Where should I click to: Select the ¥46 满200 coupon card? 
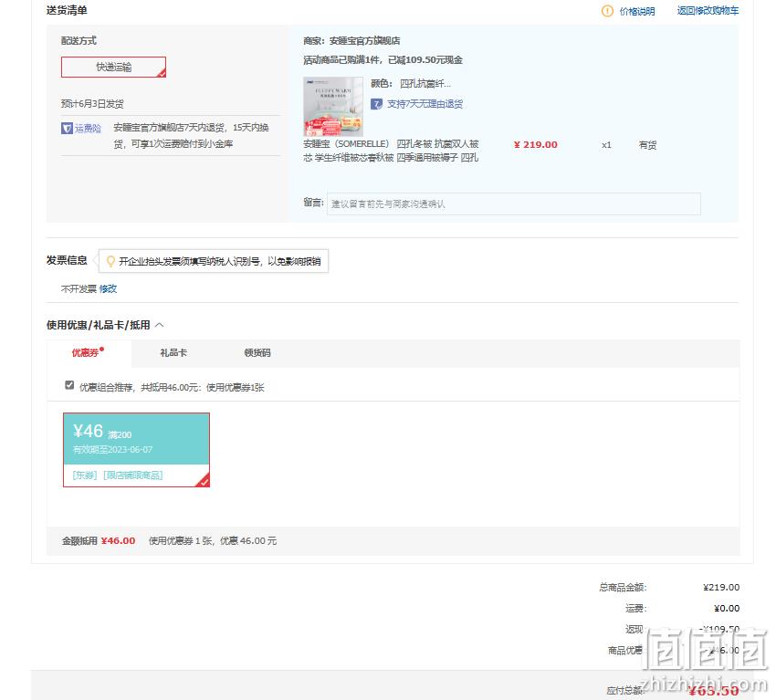pos(137,450)
